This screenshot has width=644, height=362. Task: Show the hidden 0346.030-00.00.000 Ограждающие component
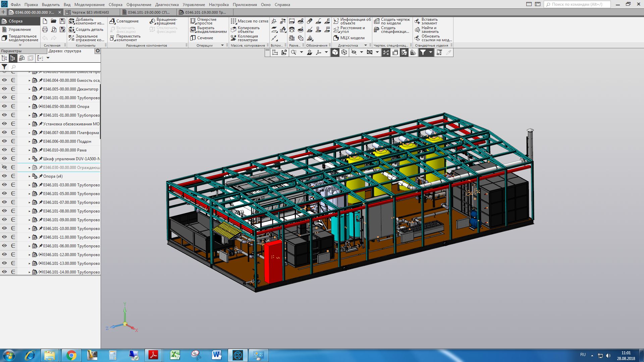[4, 167]
